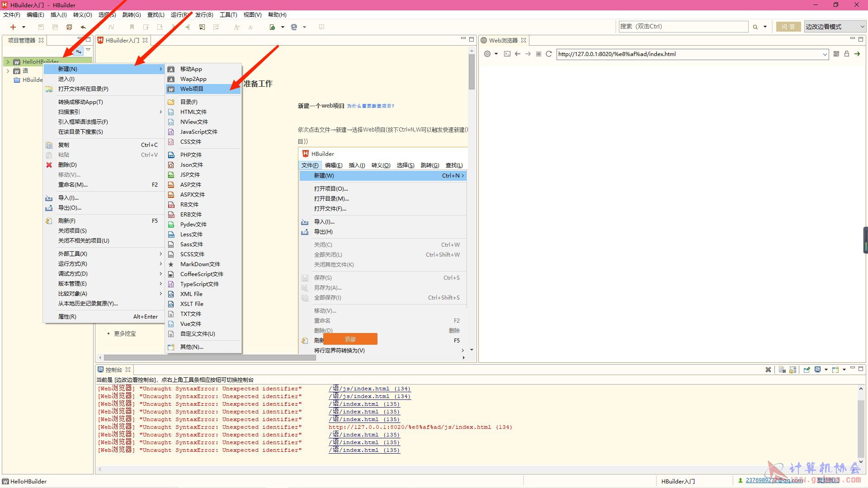Viewport: 868px width, 488px height.
Task: Show QR code for the browser URL
Action: [x=836, y=54]
